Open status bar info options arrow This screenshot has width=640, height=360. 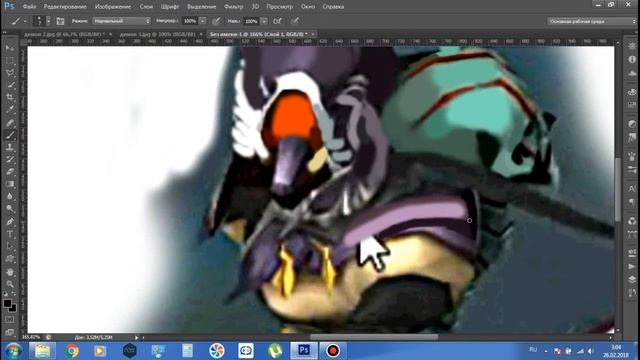point(137,338)
